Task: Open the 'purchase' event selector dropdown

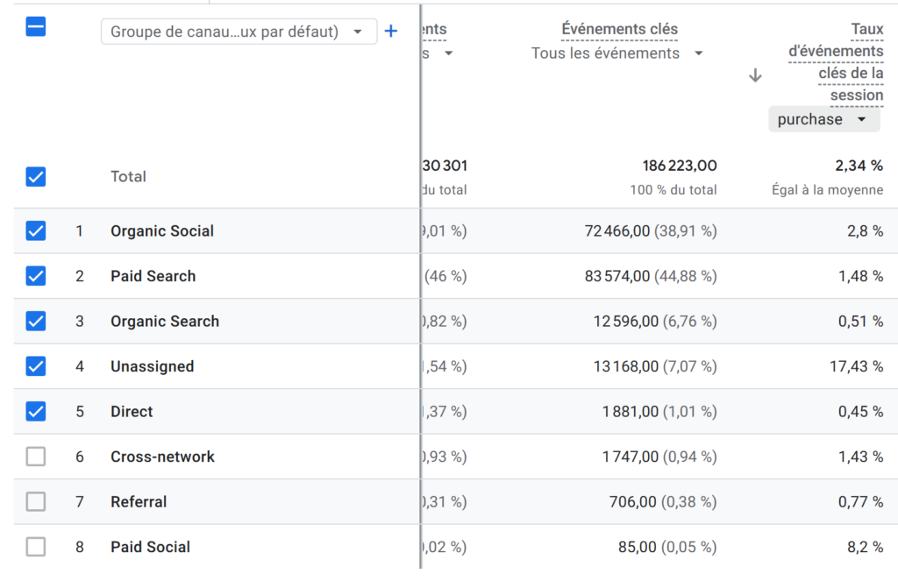Action: click(x=823, y=118)
